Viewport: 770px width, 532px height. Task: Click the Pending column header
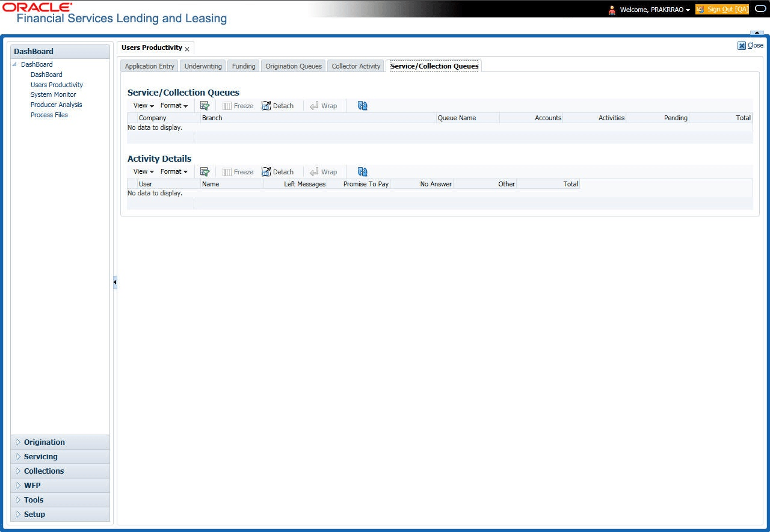coord(658,118)
